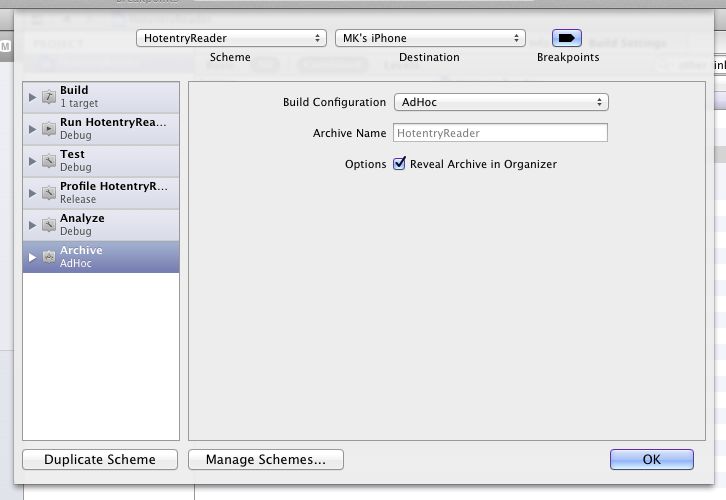726x500 pixels.
Task: Click the Profile action icon
Action: pos(49,193)
